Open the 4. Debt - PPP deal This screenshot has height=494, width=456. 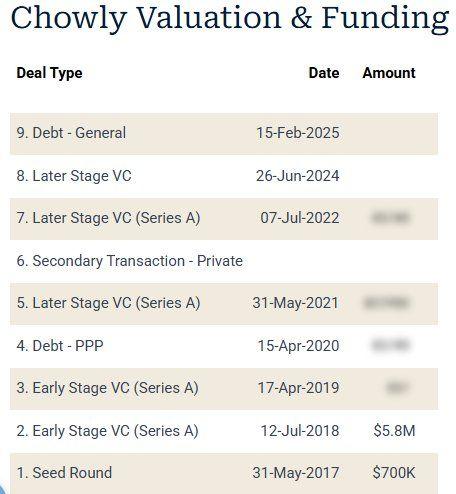224,346
